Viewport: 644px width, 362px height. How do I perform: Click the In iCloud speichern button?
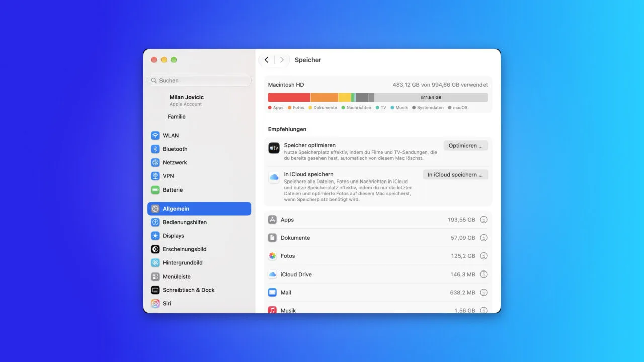point(455,175)
